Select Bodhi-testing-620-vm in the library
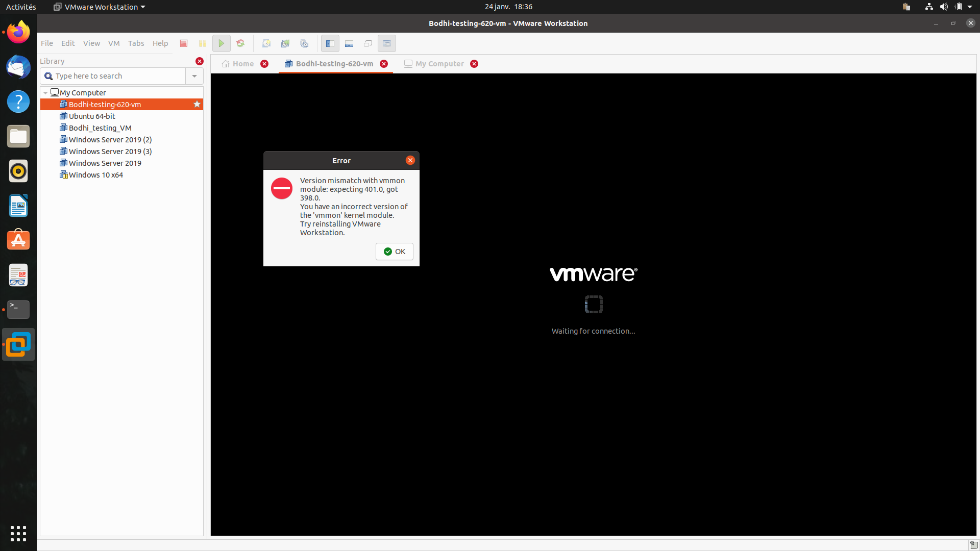The width and height of the screenshot is (980, 551). point(121,105)
